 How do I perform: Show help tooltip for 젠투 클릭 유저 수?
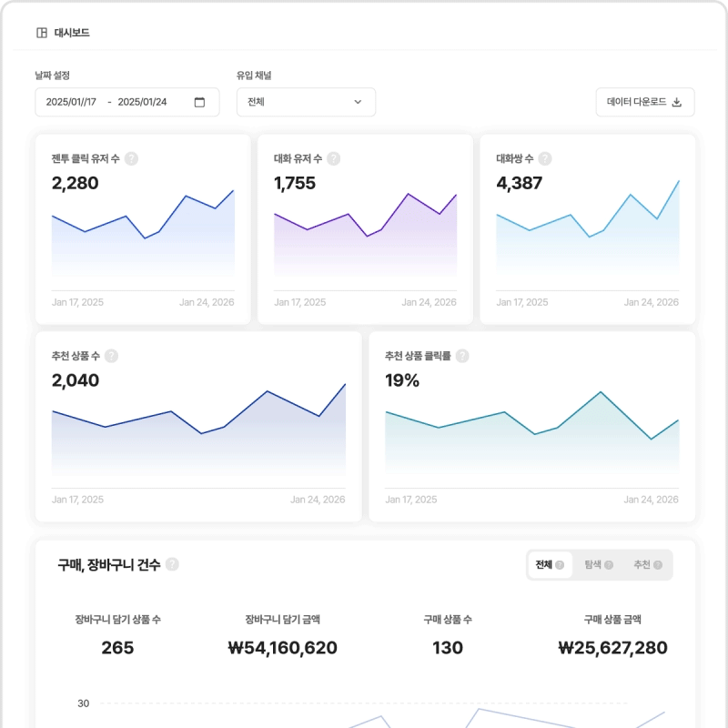131,158
